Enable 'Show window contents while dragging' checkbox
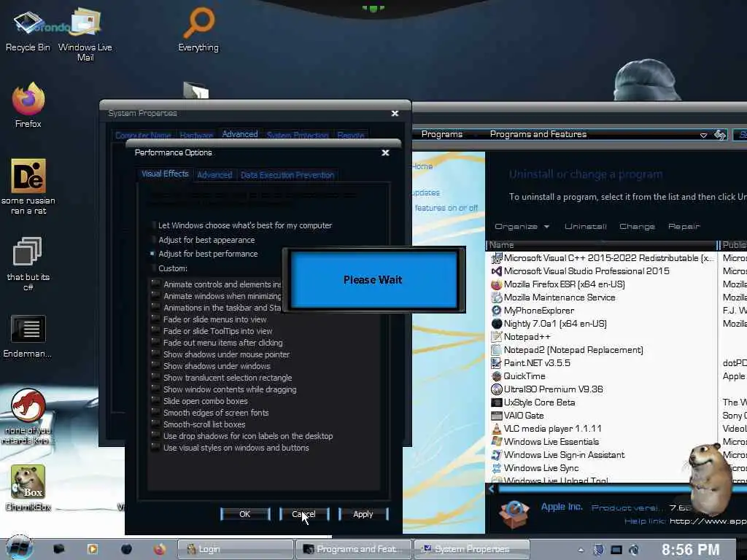Image resolution: width=747 pixels, height=560 pixels. coord(155,389)
